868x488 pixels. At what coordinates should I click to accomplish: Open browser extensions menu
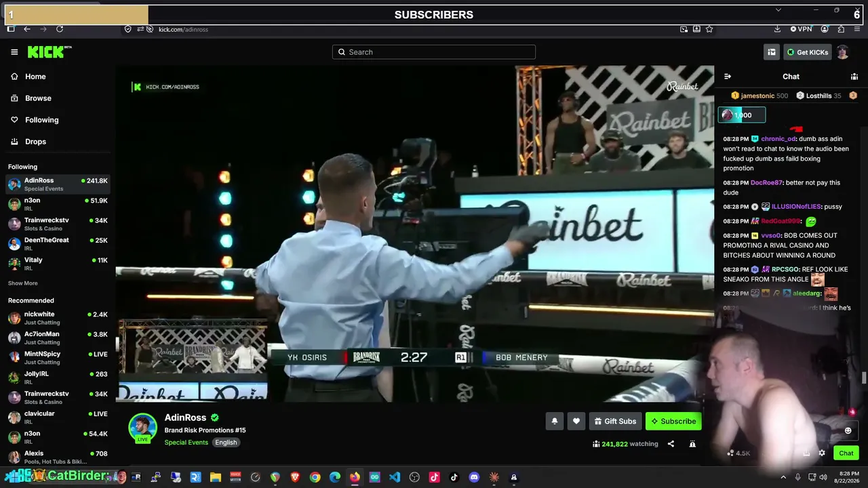pos(841,29)
